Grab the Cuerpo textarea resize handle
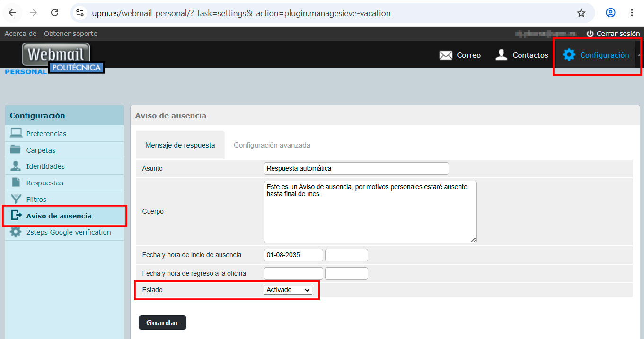This screenshot has height=339, width=644. [x=473, y=240]
